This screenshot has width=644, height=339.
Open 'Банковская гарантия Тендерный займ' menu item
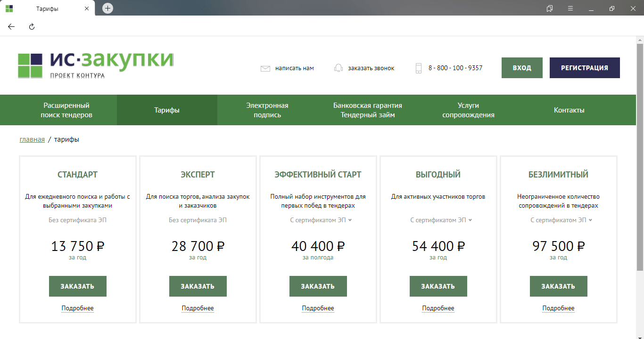pyautogui.click(x=368, y=110)
